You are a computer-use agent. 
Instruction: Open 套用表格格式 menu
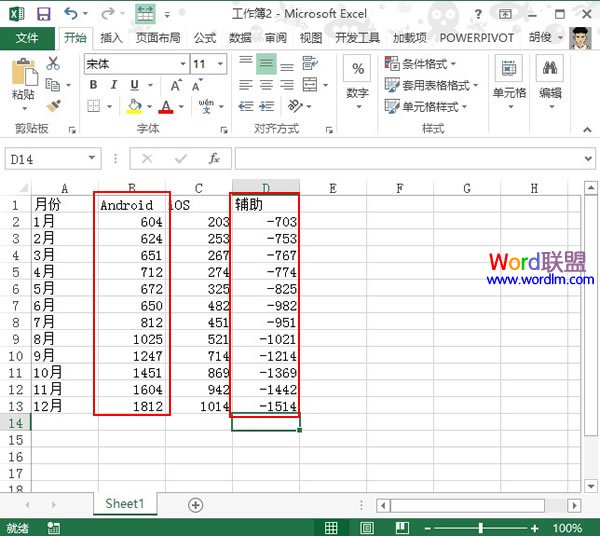tap(431, 85)
